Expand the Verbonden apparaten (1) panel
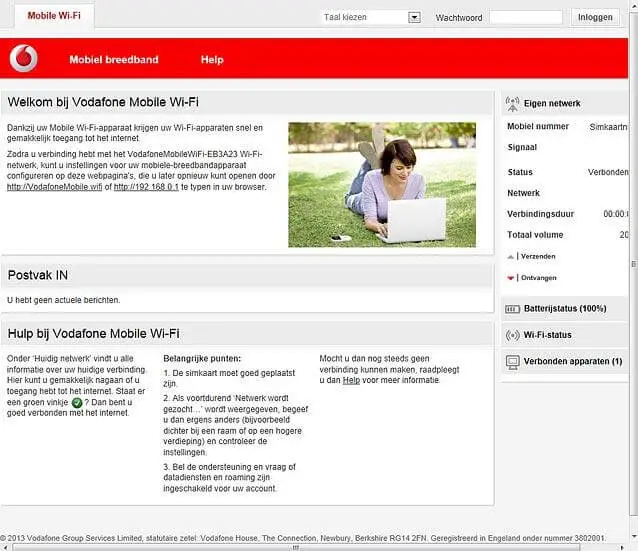 [x=565, y=361]
